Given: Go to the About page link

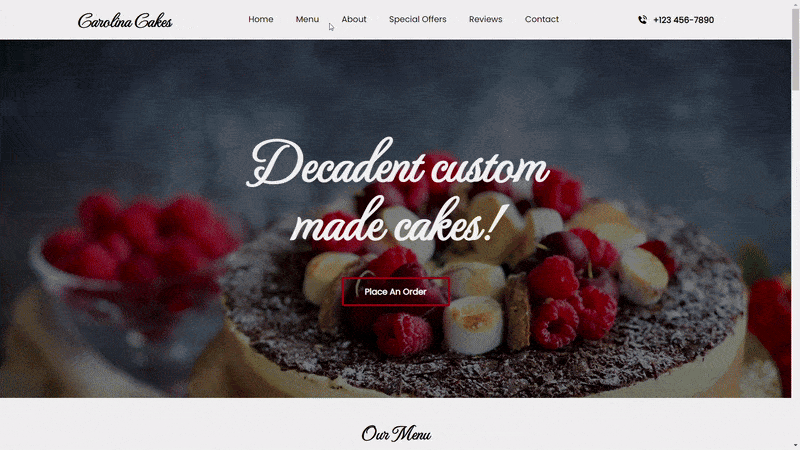Looking at the screenshot, I should (354, 19).
